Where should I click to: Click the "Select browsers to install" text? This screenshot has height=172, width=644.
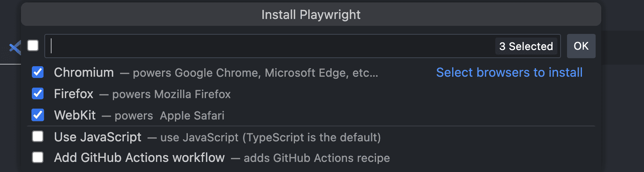[509, 72]
